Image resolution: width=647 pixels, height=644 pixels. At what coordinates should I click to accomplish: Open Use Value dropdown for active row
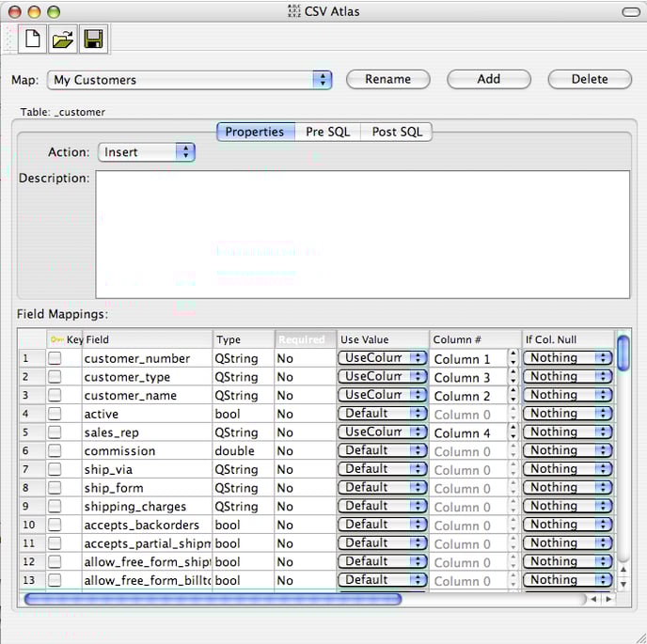coord(382,414)
